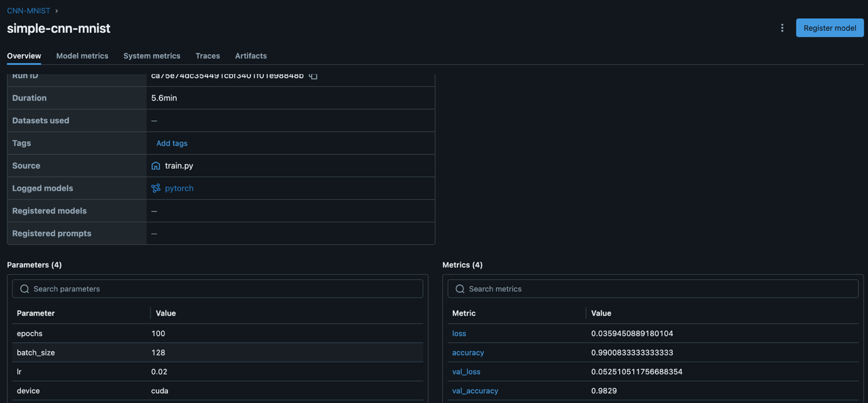Open the val_loss metric link

(x=466, y=372)
